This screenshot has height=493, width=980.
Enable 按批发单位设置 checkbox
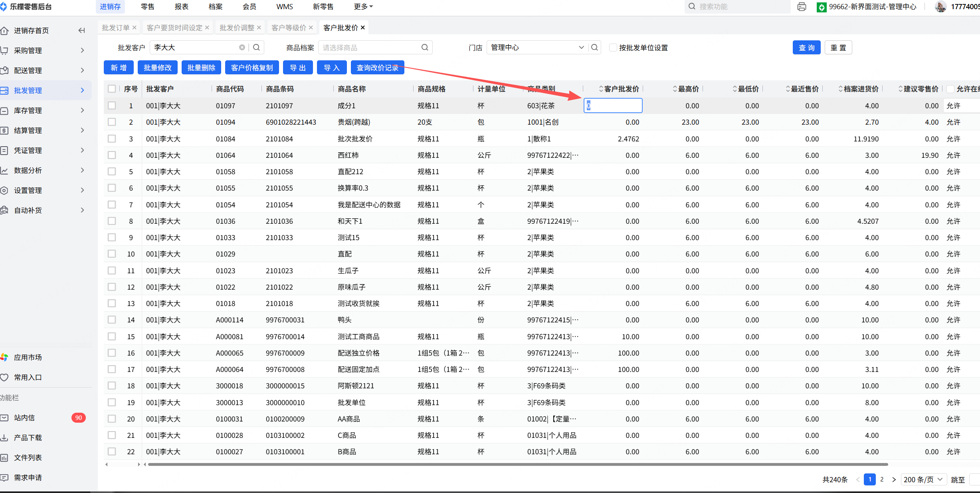(613, 48)
